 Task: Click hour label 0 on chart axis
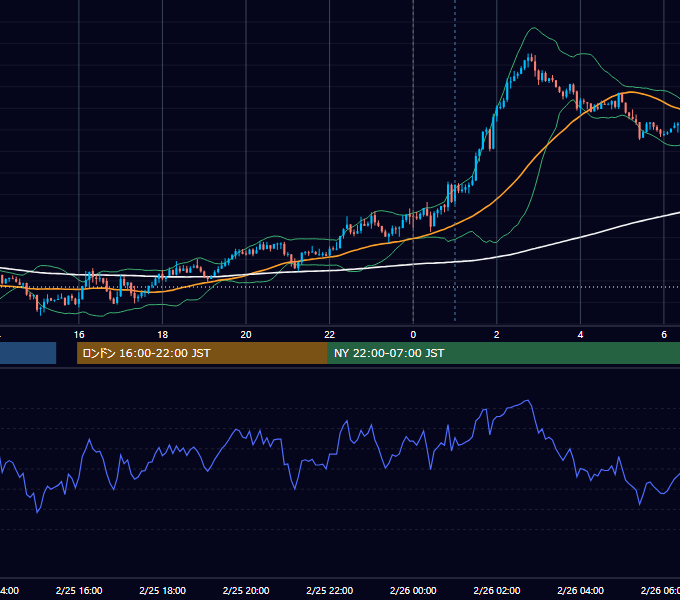[x=413, y=335]
